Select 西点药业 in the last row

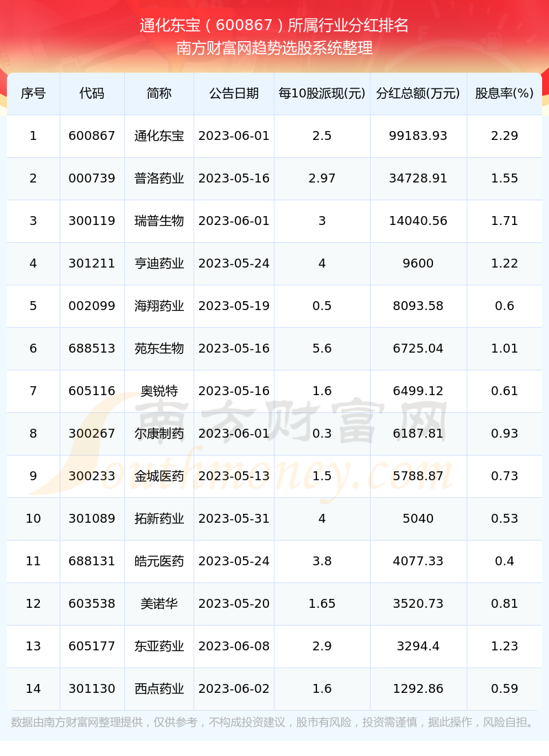(159, 689)
